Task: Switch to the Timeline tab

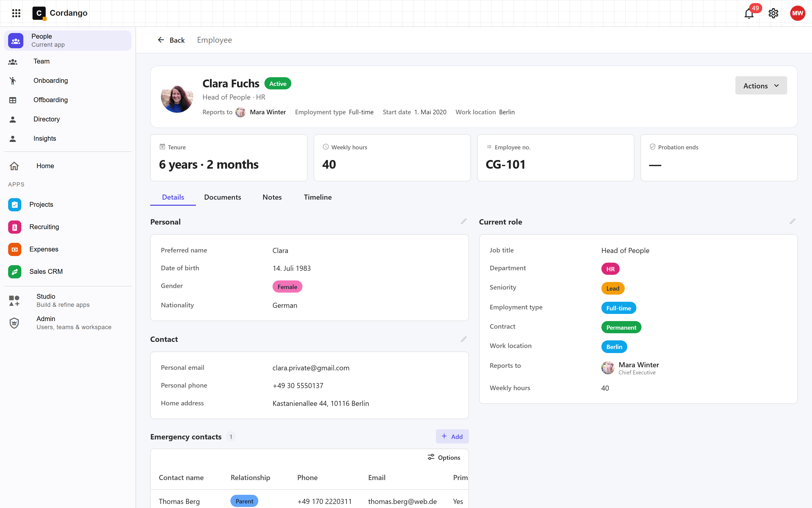Action: click(x=318, y=197)
